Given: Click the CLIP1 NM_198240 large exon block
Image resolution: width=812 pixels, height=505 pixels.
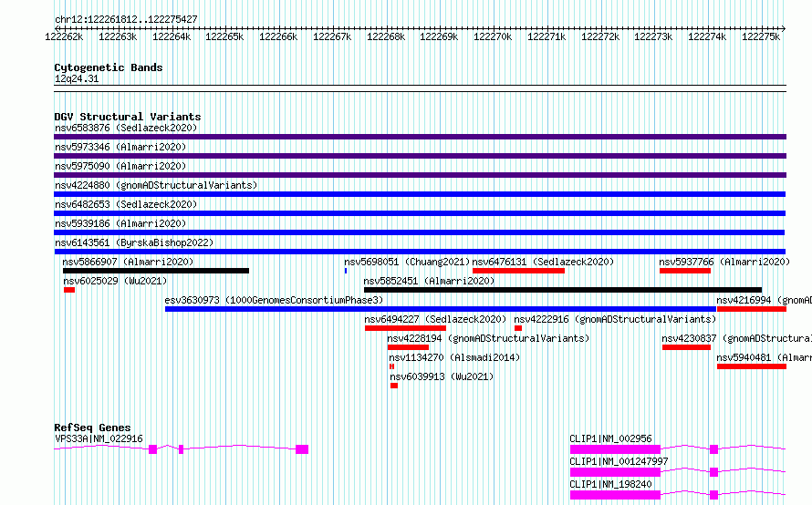Looking at the screenshot, I should [x=615, y=495].
